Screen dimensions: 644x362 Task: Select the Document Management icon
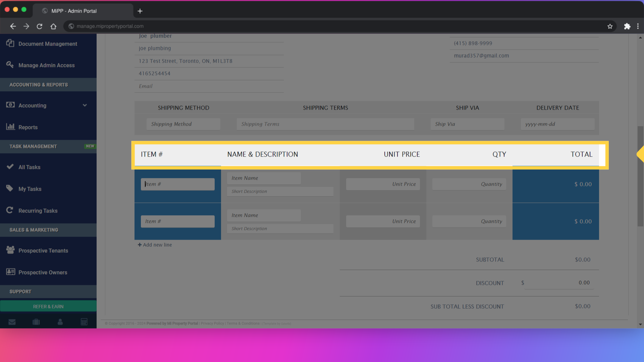point(10,44)
